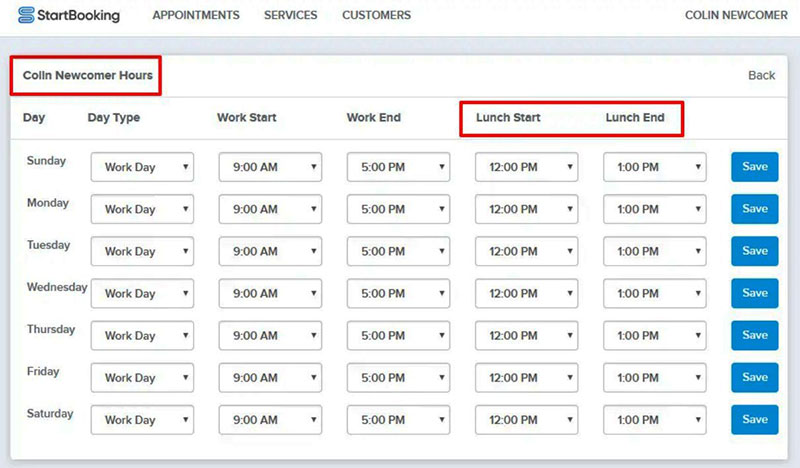Open Sunday Day Type dropdown

click(142, 167)
